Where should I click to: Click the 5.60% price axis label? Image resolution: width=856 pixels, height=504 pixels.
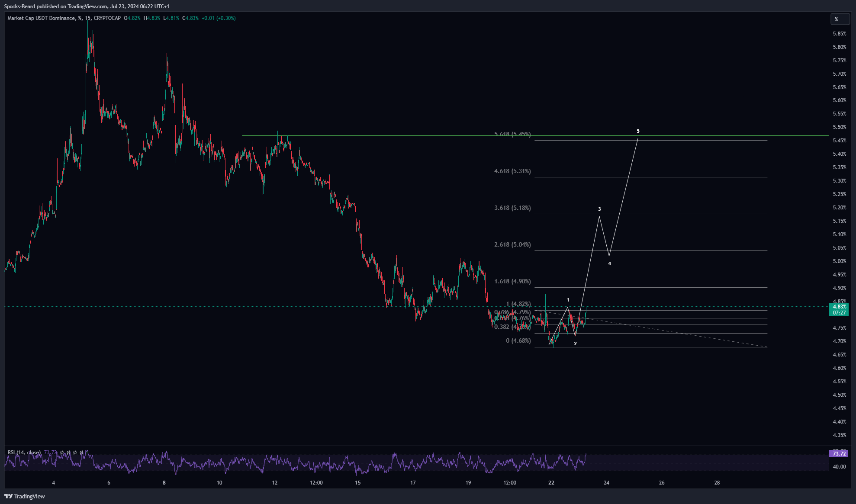839,100
